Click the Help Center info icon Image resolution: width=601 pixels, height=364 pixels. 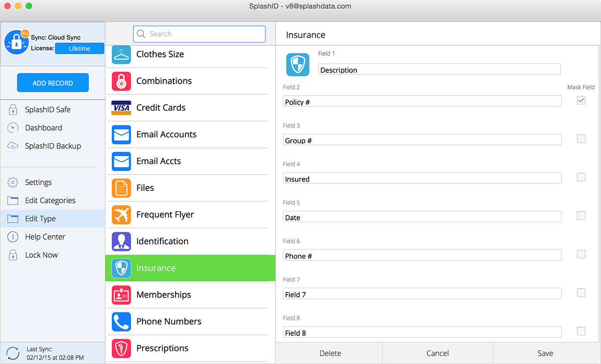coord(13,237)
